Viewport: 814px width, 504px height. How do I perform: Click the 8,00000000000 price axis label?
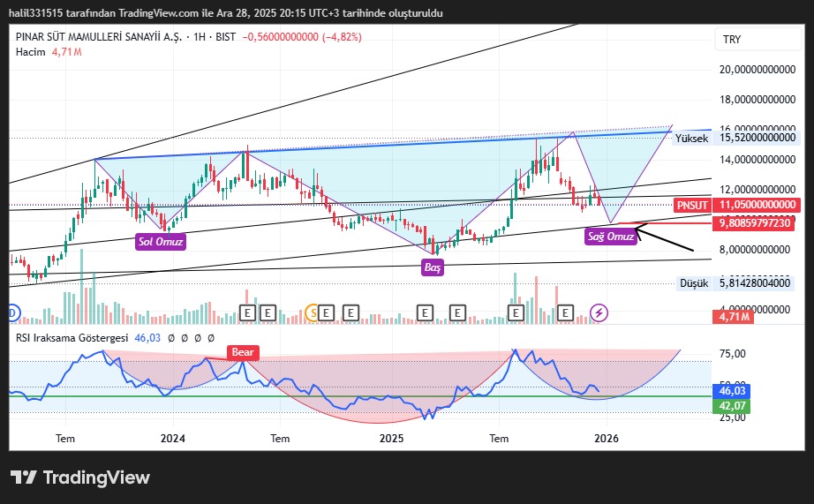[x=754, y=250]
